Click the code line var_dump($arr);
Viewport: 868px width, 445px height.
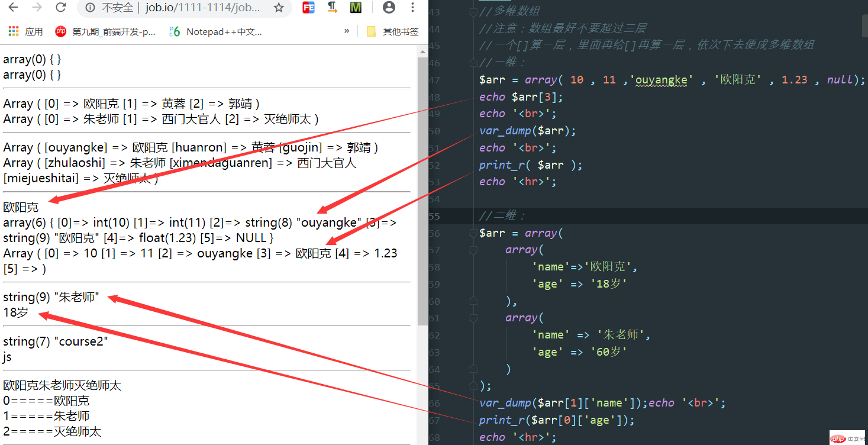528,130
